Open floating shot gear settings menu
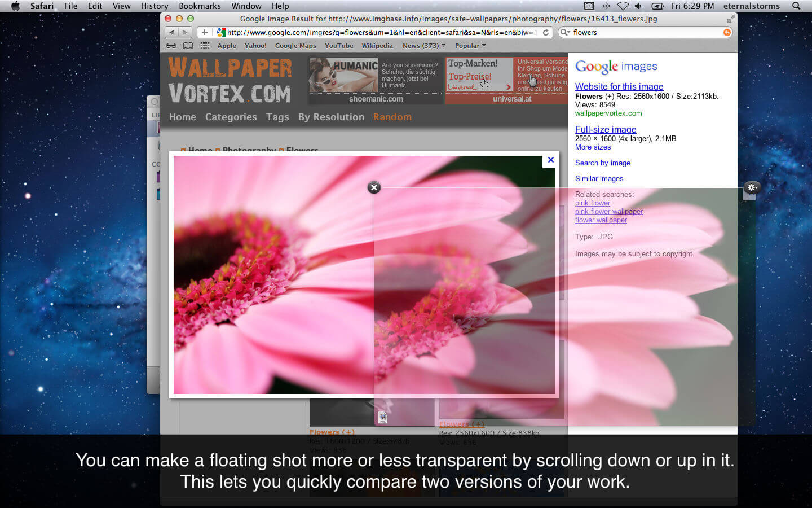This screenshot has height=508, width=812. 752,187
